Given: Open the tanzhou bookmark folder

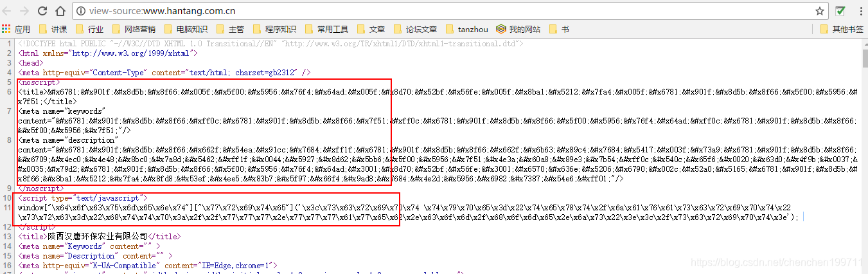Looking at the screenshot, I should [x=467, y=29].
